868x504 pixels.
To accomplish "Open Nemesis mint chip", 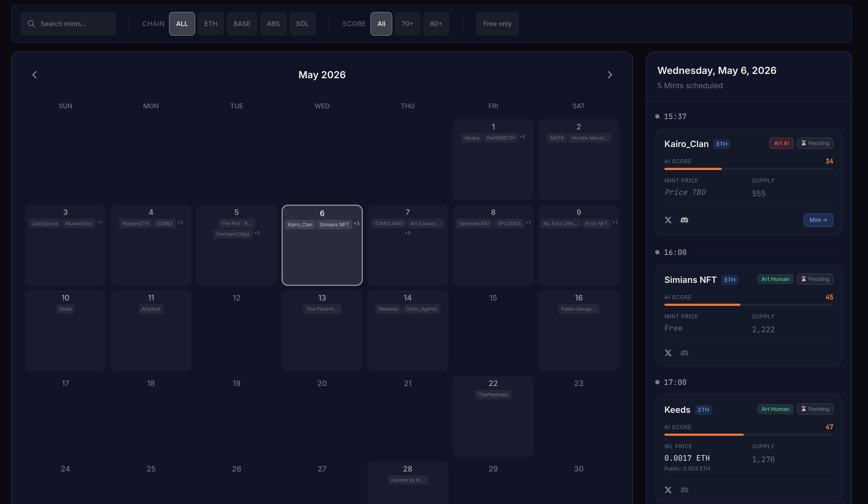I will [388, 309].
